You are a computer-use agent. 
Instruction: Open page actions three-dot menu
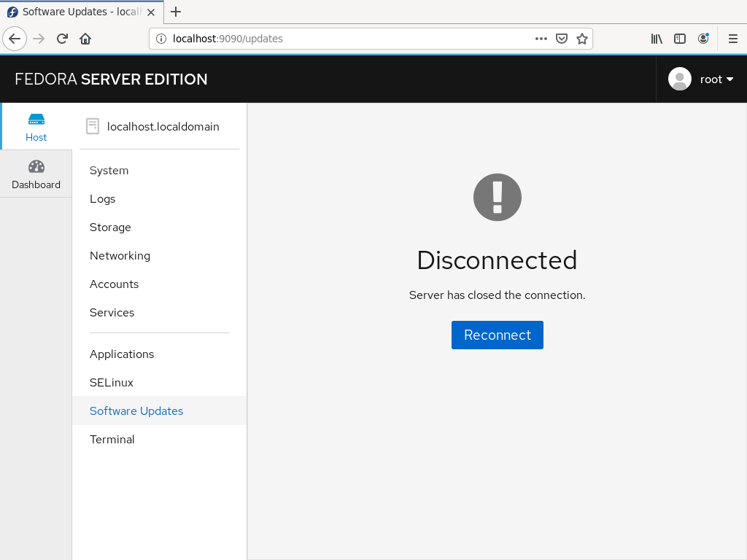click(541, 39)
